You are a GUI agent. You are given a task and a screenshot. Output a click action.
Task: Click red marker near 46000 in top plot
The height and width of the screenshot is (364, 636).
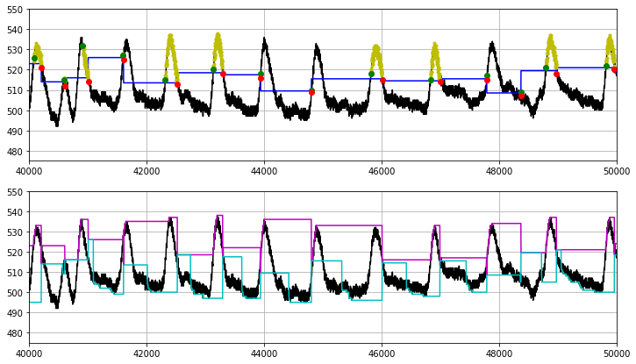tap(382, 81)
